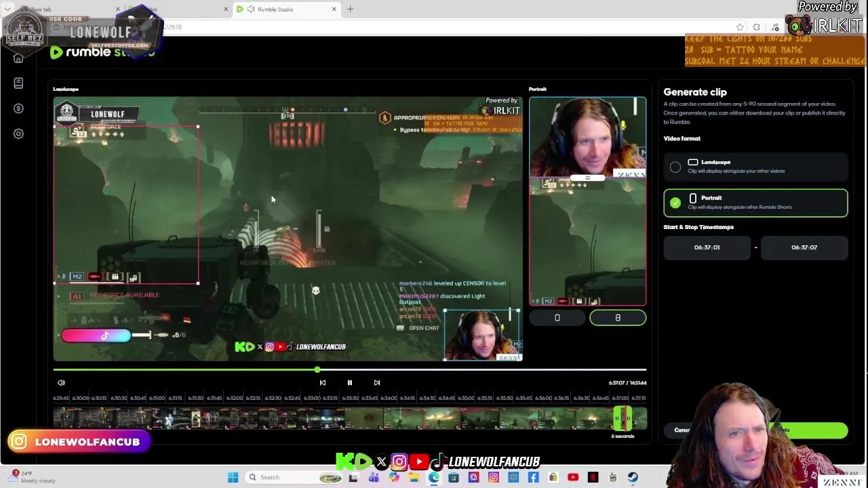Choose the single-frame portrait layout button
868x488 pixels.
557,318
